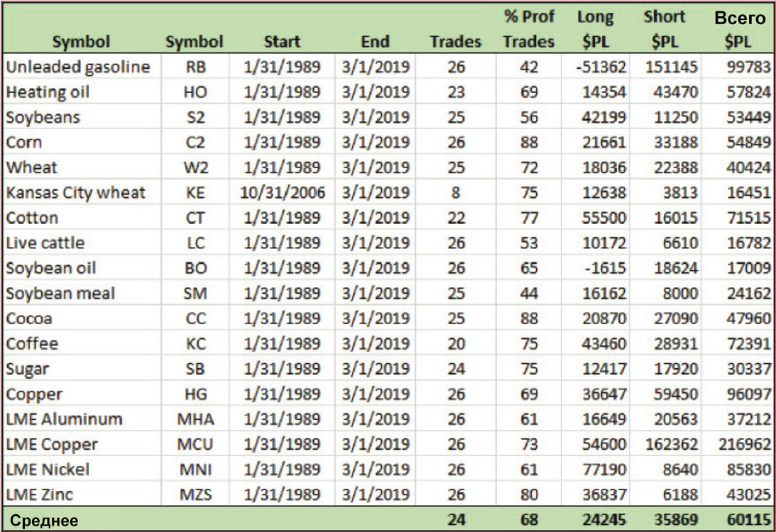
Task: Click the End column header
Action: coord(375,42)
